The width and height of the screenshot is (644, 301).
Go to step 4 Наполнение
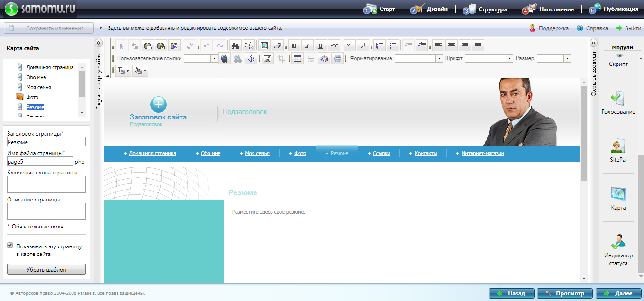pos(548,9)
